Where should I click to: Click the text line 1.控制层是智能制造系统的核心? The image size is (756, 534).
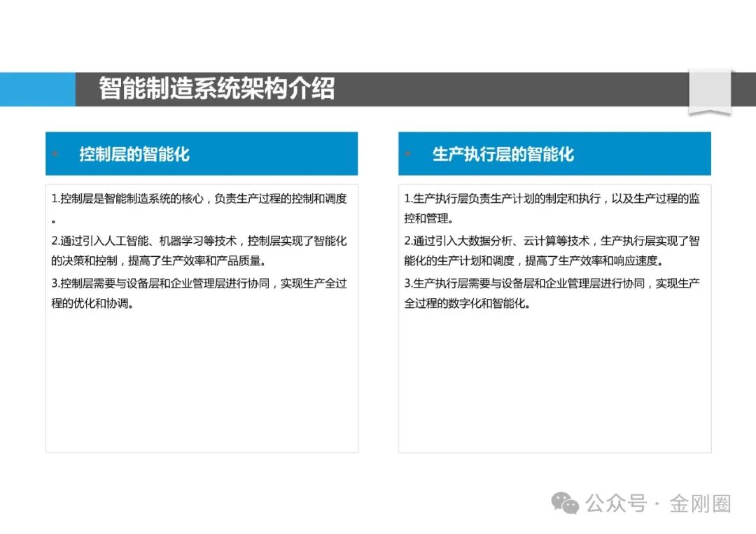(199, 199)
